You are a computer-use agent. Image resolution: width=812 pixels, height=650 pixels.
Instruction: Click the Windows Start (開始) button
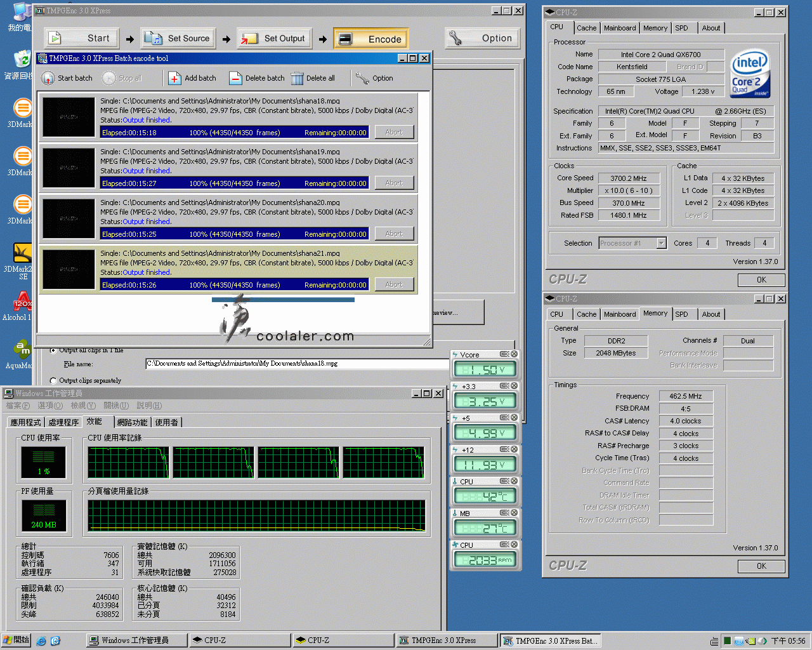[x=16, y=640]
